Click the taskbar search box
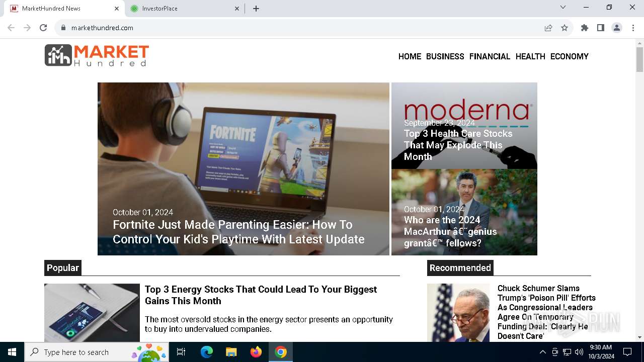The image size is (644, 362). pos(97,352)
